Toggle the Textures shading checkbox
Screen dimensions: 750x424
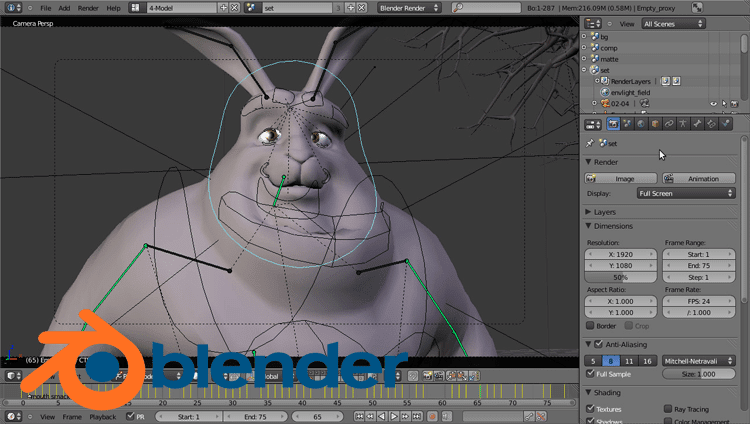(x=590, y=409)
